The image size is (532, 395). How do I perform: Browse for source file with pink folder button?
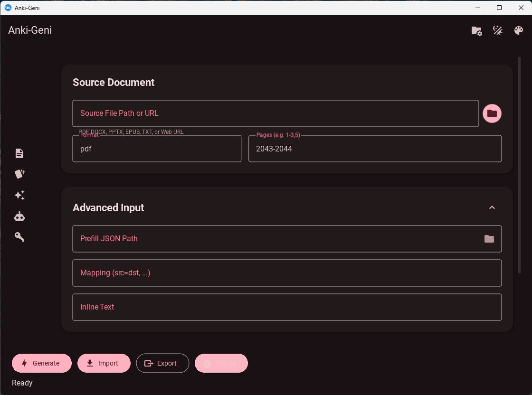492,113
